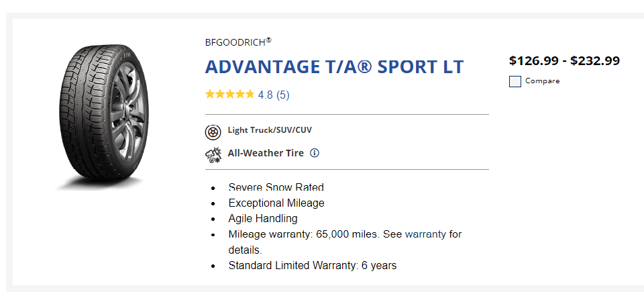Click the 4.8 rating number
644x300 pixels.
(x=265, y=95)
